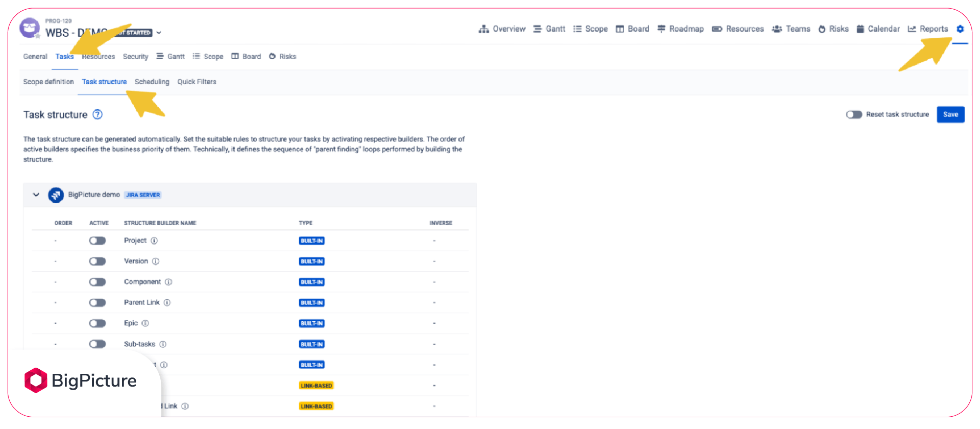This screenshot has width=980, height=429.
Task: Click the Save button
Action: (x=950, y=114)
